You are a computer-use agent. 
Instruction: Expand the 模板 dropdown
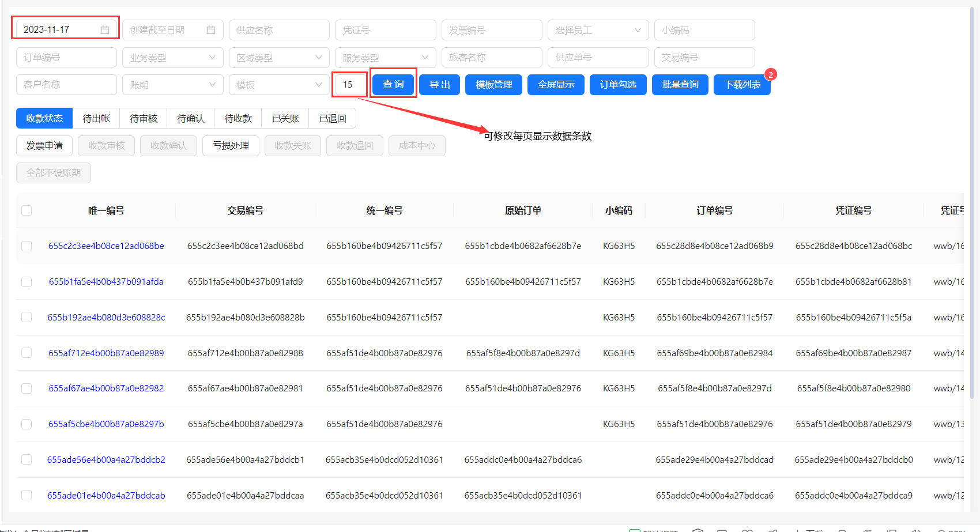click(x=279, y=85)
